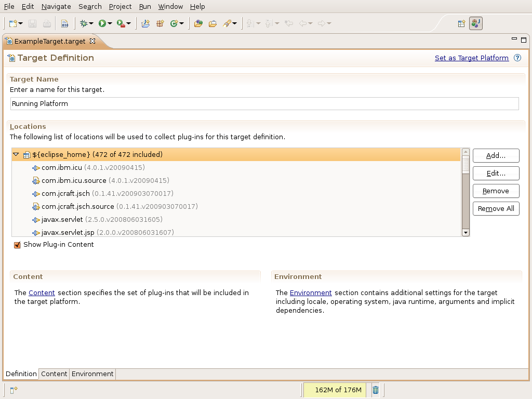Image resolution: width=532 pixels, height=399 pixels.
Task: Click the green Run icon
Action: coord(102,23)
